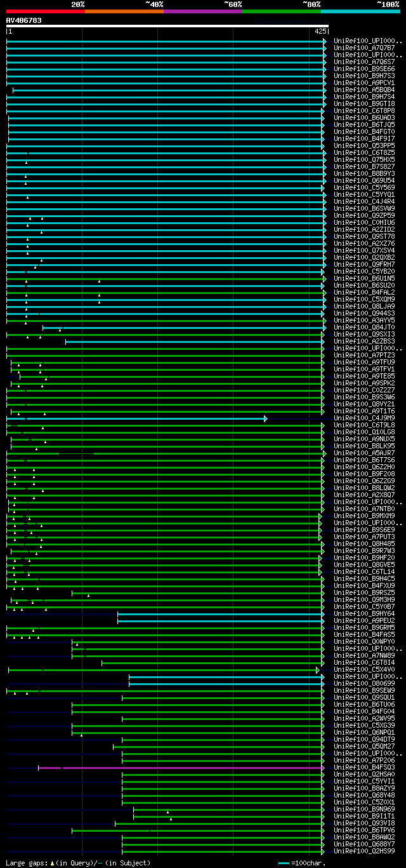
Task: Click the red 20% identity legend segment
Action: tap(46, 11)
